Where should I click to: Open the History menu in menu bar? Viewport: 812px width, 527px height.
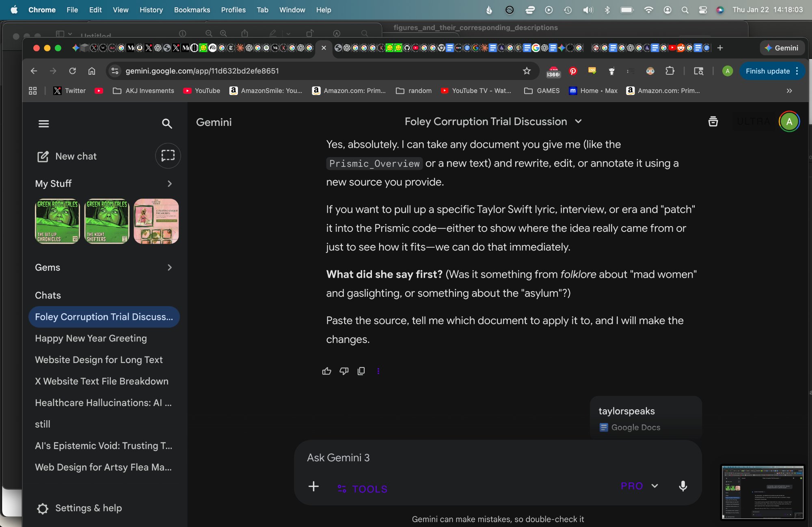point(151,10)
